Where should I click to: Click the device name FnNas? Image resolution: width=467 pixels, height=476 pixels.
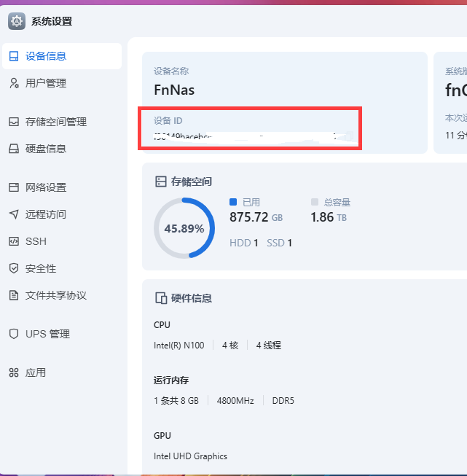[174, 90]
